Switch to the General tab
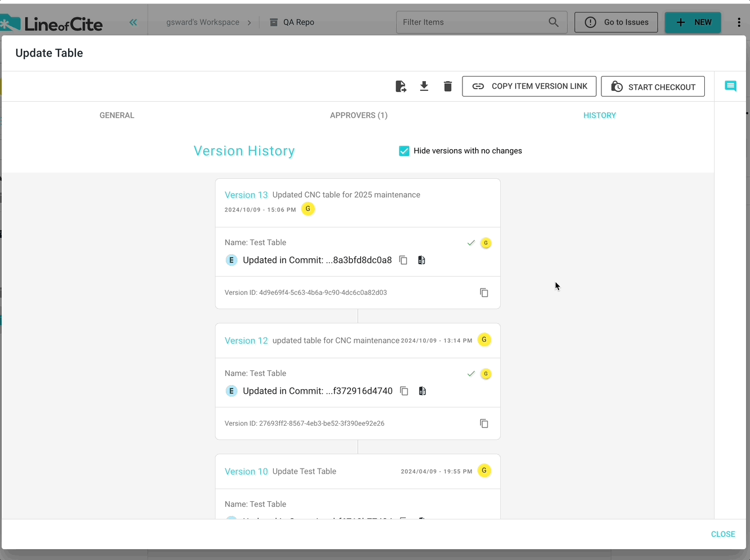Viewport: 750px width, 560px height. [x=117, y=115]
